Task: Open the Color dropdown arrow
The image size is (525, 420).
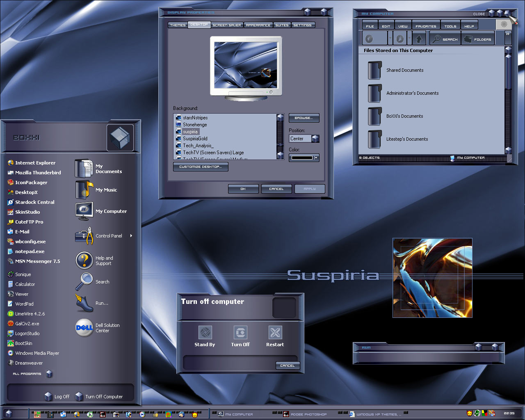Action: [x=316, y=158]
